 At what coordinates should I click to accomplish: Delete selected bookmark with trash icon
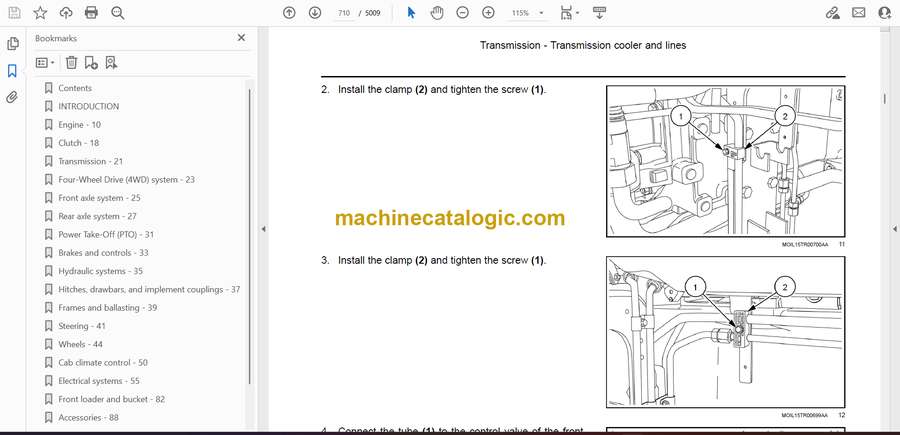pyautogui.click(x=70, y=62)
